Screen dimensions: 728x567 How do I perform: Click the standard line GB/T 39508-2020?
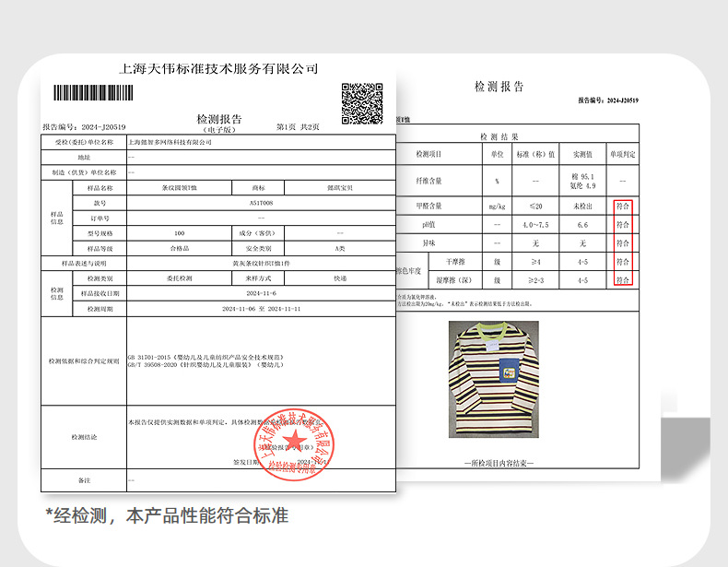205,364
